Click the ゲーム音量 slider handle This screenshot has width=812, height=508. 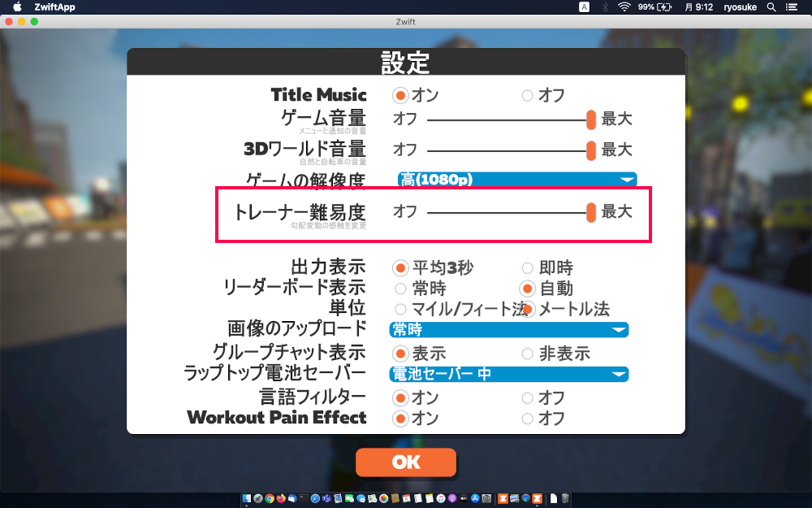591,119
